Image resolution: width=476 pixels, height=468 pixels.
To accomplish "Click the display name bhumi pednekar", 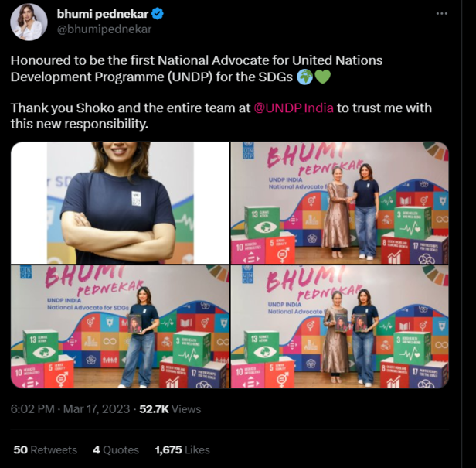I will click(x=103, y=14).
